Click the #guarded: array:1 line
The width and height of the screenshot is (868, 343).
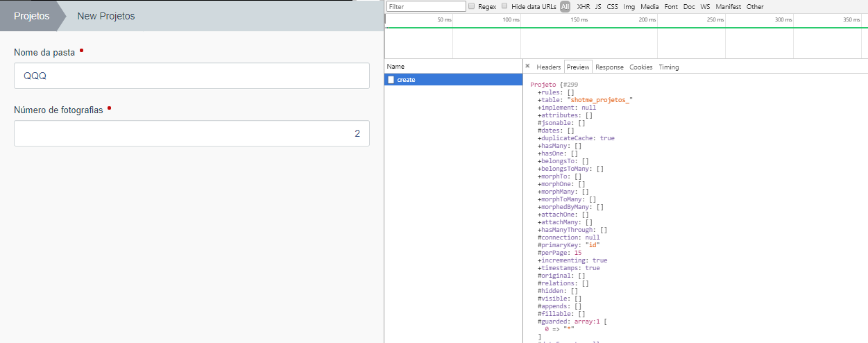pos(572,321)
